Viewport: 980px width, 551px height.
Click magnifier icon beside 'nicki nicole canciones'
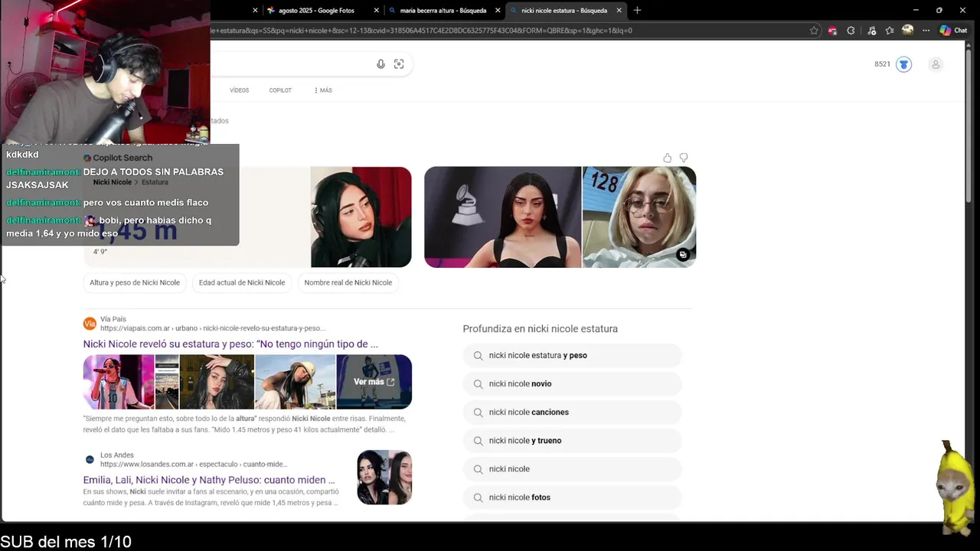point(478,412)
